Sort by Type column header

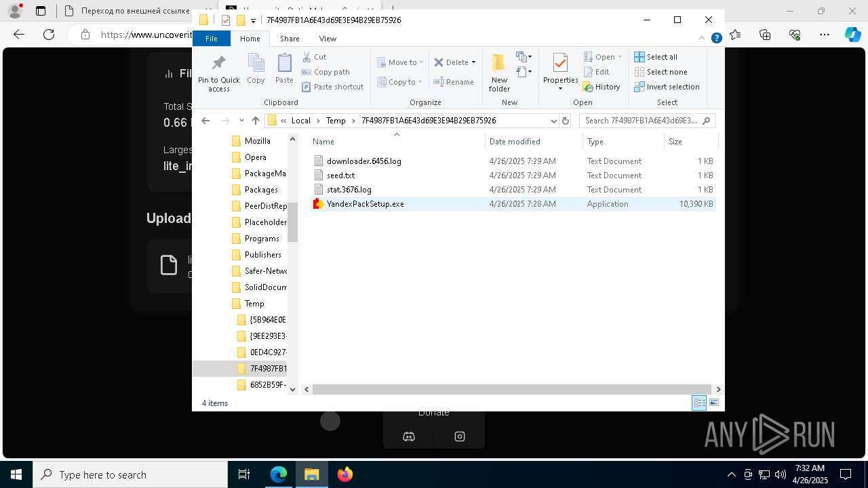tap(623, 142)
